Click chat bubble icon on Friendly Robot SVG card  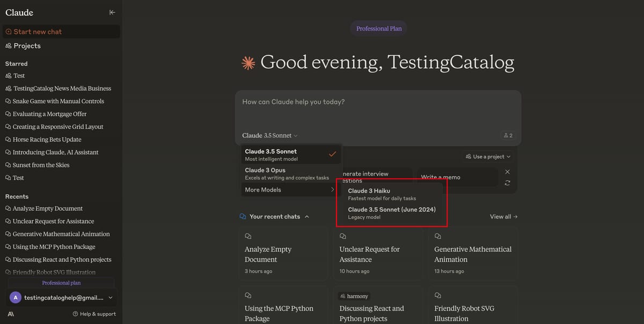click(x=437, y=295)
